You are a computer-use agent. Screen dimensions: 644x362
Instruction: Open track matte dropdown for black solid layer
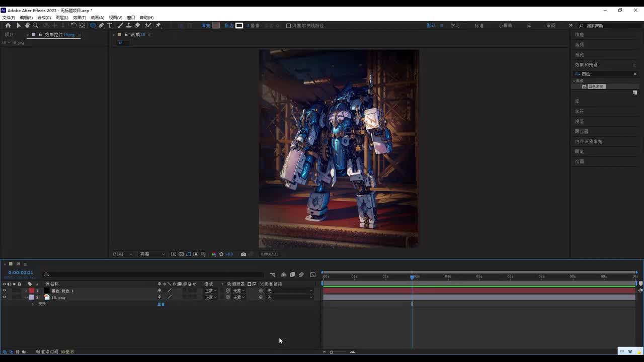(238, 291)
